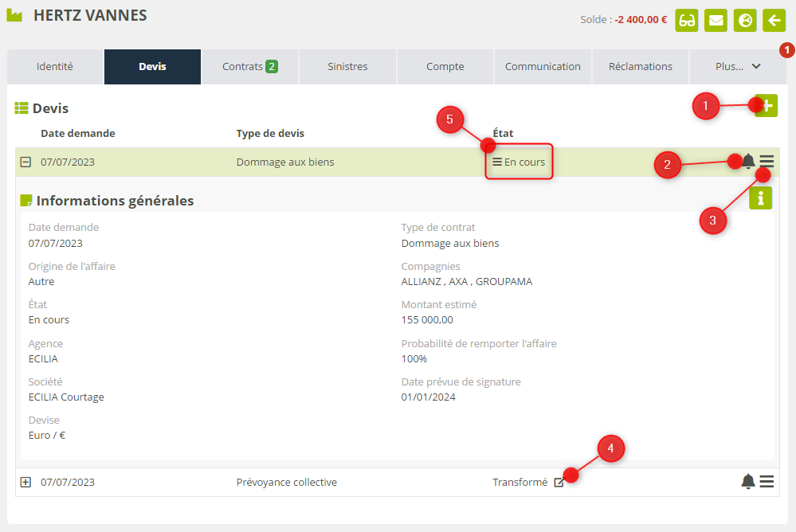Click the green glasses icon in header

[687, 20]
